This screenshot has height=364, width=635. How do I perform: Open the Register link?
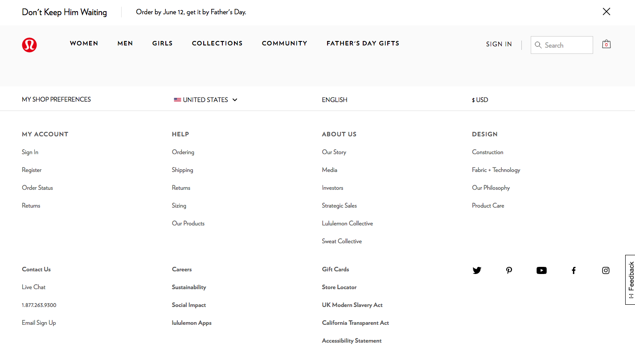(32, 170)
